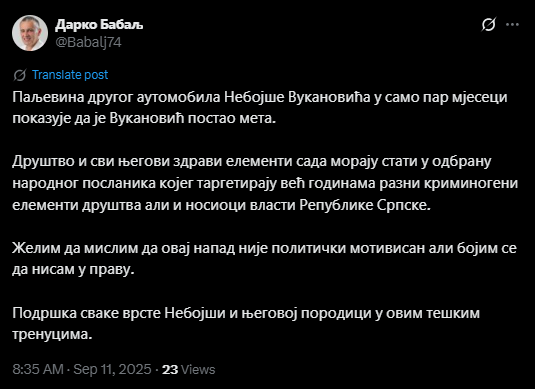
Task: Click the words Републике Српске in the post
Action: [x=365, y=205]
